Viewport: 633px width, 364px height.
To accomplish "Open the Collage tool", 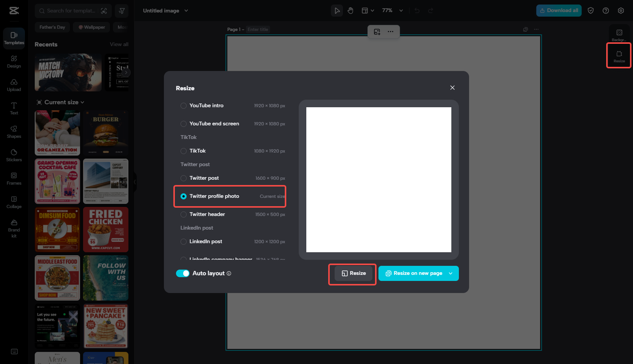I will click(x=14, y=202).
